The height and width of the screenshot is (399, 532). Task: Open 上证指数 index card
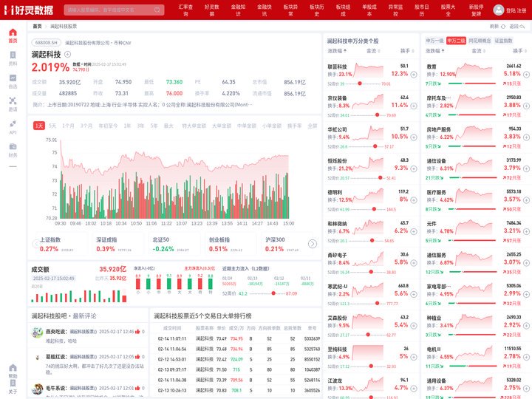click(x=61, y=245)
